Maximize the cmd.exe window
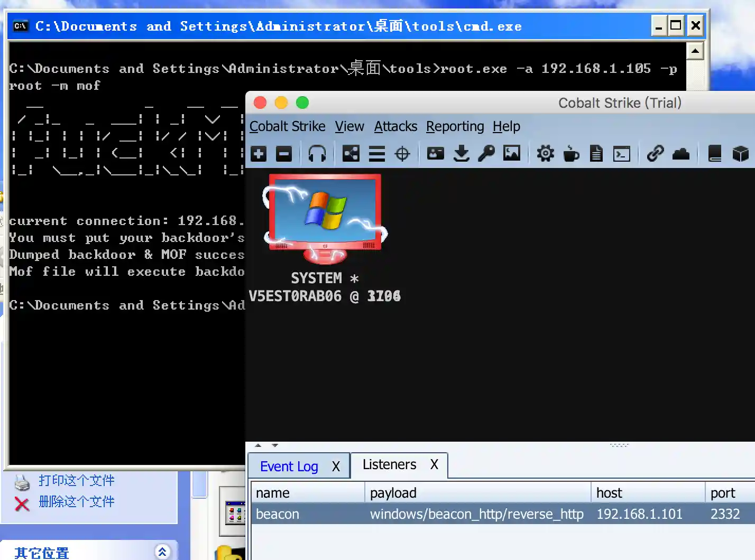The width and height of the screenshot is (755, 560). (676, 25)
